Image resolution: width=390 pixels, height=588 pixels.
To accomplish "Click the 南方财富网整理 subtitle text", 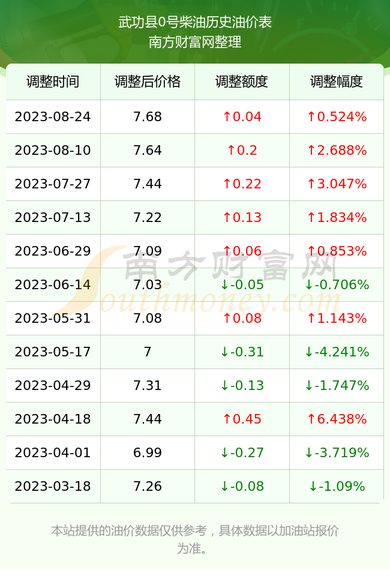I will [195, 41].
